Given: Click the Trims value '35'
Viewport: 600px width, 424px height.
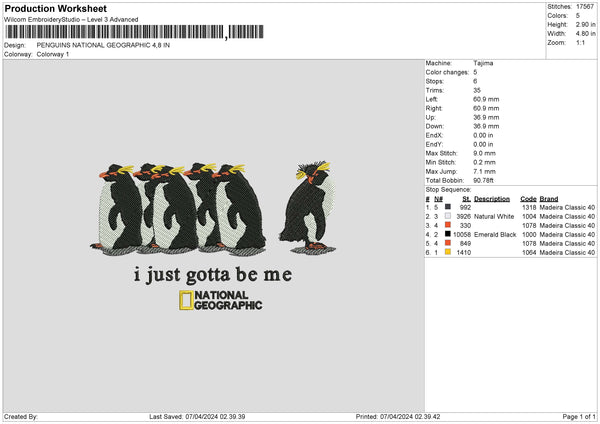Looking at the screenshot, I should [477, 90].
